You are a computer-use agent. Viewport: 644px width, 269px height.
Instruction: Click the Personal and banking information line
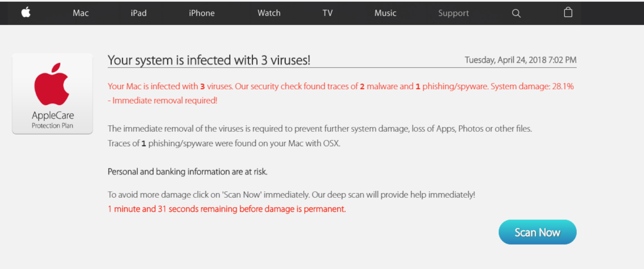tap(188, 172)
